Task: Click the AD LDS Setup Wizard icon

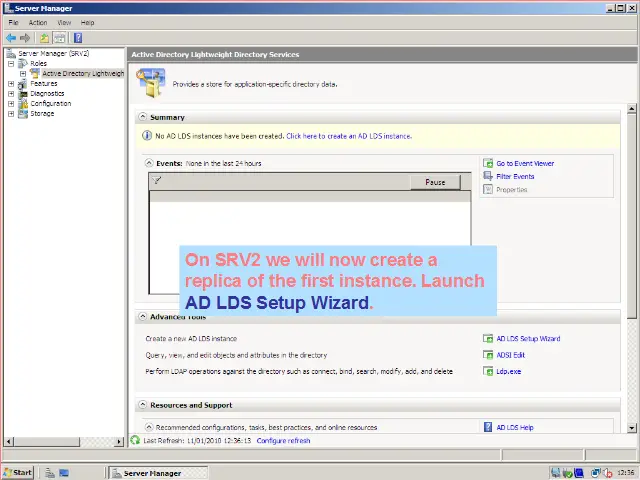Action: 488,338
